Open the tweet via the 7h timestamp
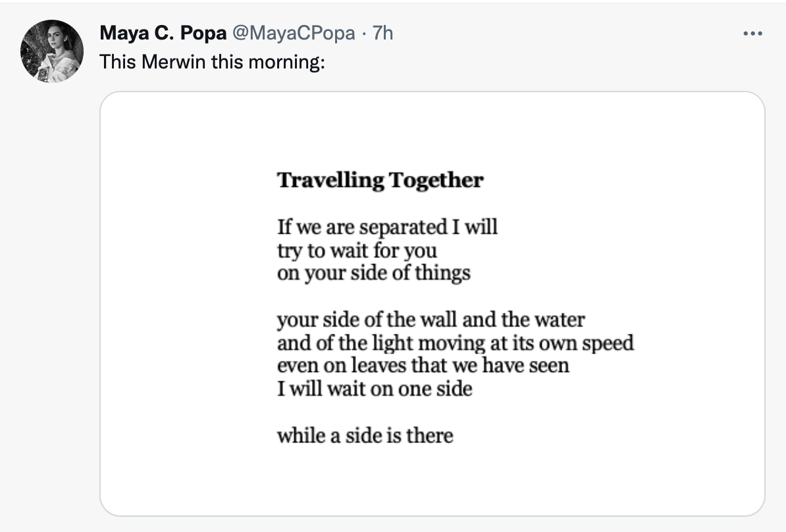This screenshot has height=532, width=786. point(382,33)
